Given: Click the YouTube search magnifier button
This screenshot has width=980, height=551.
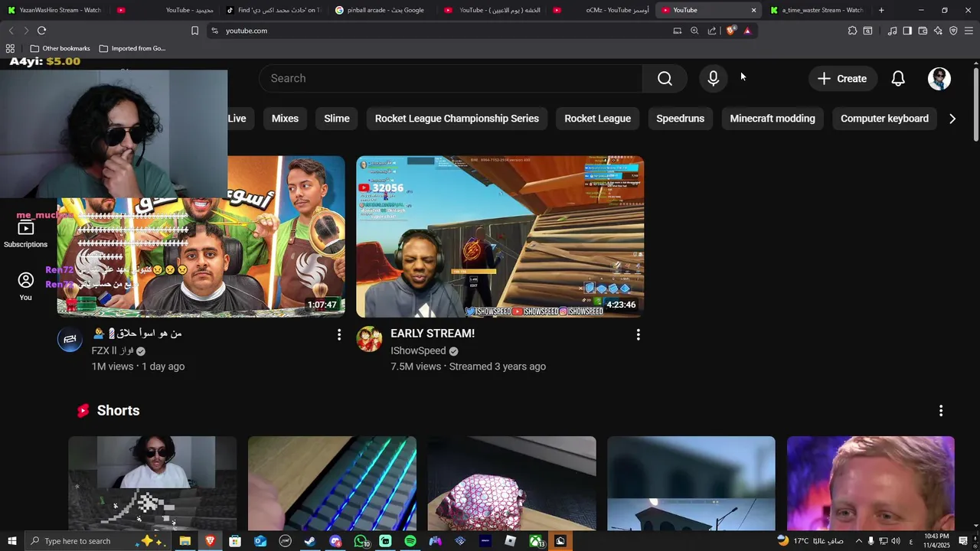Looking at the screenshot, I should (x=665, y=78).
